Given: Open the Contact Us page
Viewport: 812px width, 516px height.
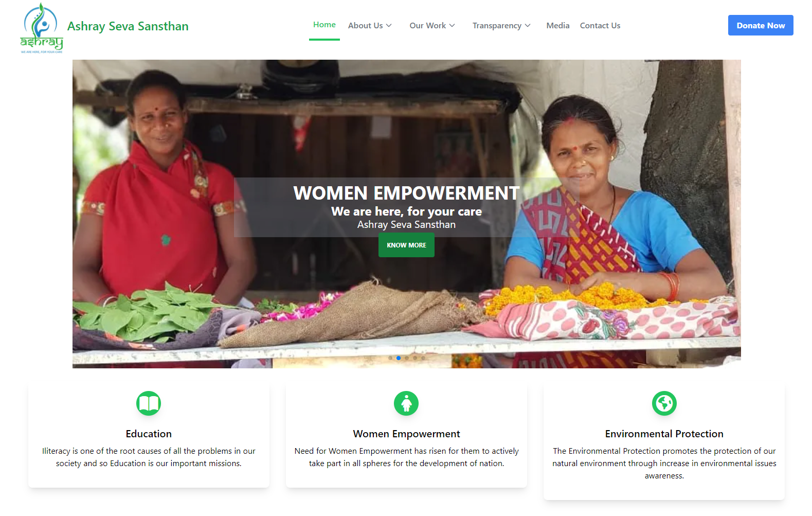Looking at the screenshot, I should pos(600,26).
